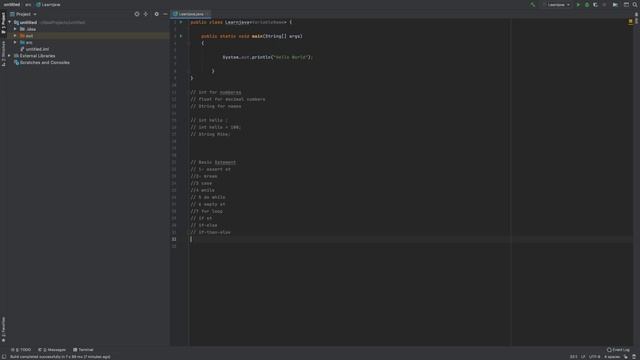
Task: Click the yellow inspection indicator at editor corner
Action: [x=631, y=21]
